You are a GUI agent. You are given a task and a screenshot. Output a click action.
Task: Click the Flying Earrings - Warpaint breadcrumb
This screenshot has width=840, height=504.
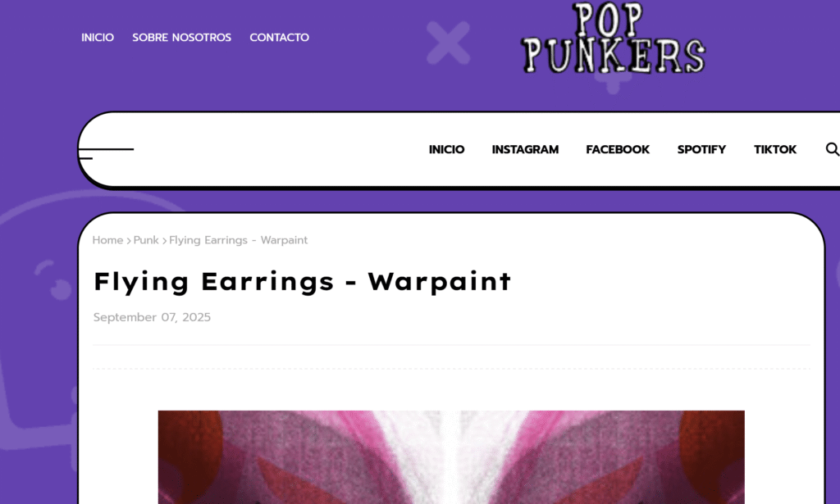[x=239, y=240]
